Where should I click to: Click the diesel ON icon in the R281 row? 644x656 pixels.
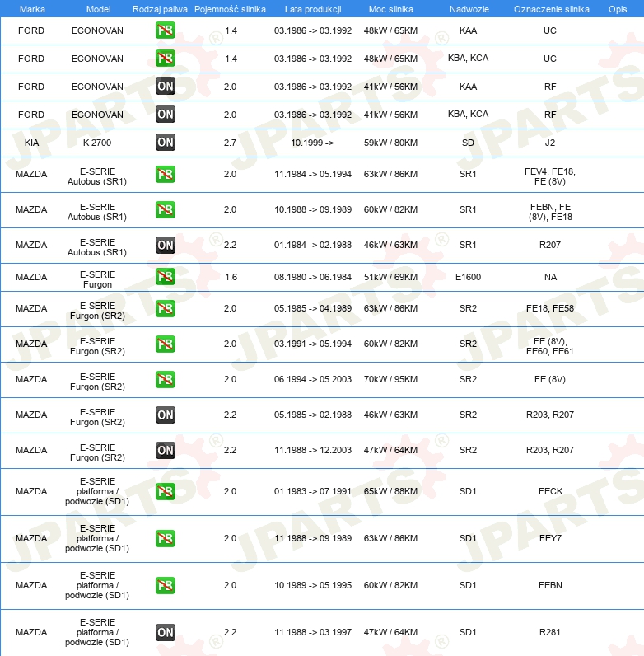[166, 632]
